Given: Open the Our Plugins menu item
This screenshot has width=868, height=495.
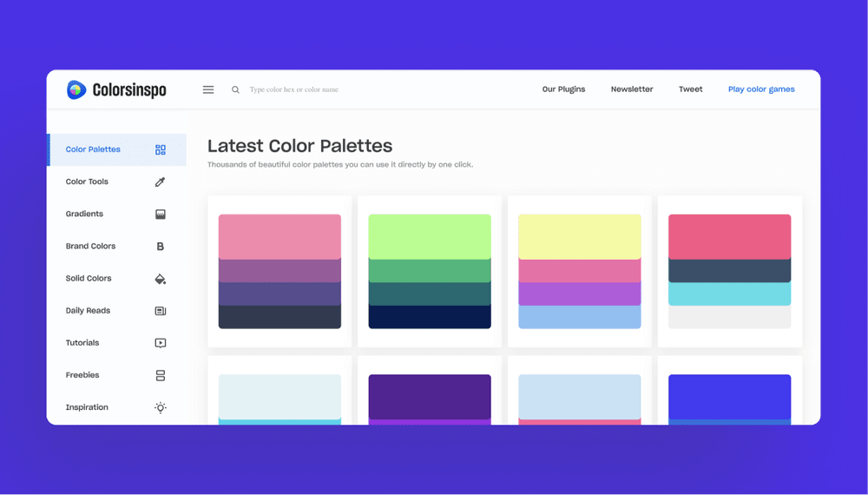Looking at the screenshot, I should pyautogui.click(x=563, y=89).
